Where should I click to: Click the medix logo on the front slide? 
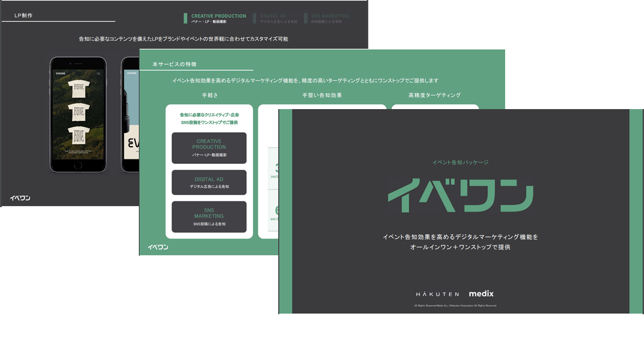(x=481, y=294)
